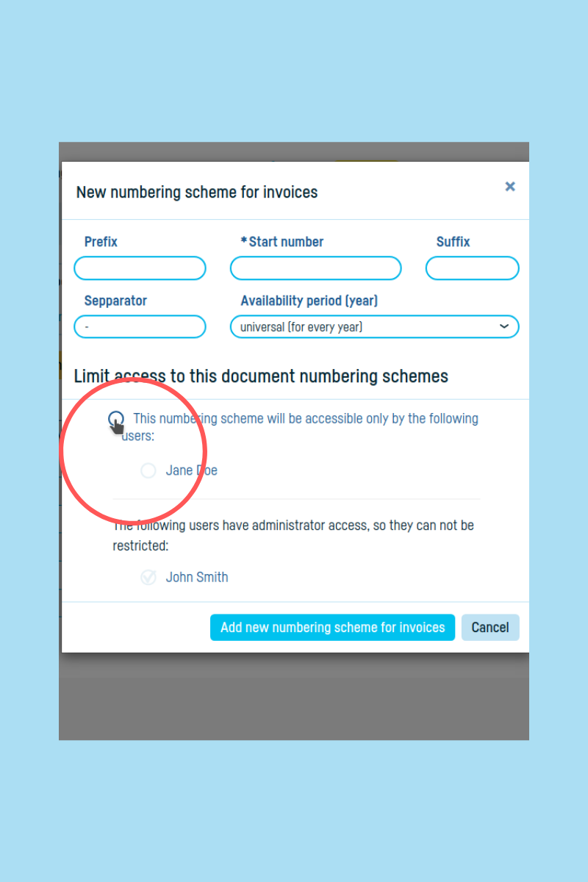
Task: Click the 'Availability period (year)' label
Action: pos(309,301)
